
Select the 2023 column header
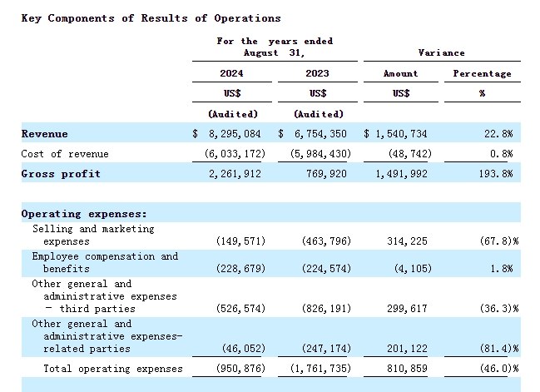pyautogui.click(x=318, y=73)
